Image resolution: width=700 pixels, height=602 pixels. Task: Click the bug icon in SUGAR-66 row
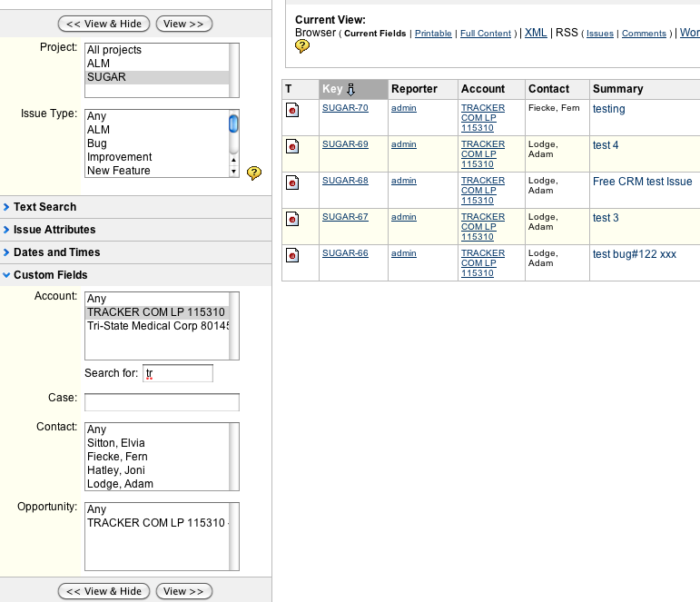(x=291, y=255)
